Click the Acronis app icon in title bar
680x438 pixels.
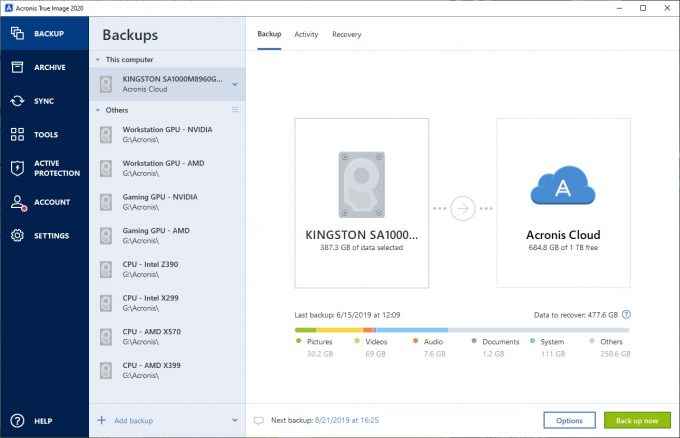[9, 8]
